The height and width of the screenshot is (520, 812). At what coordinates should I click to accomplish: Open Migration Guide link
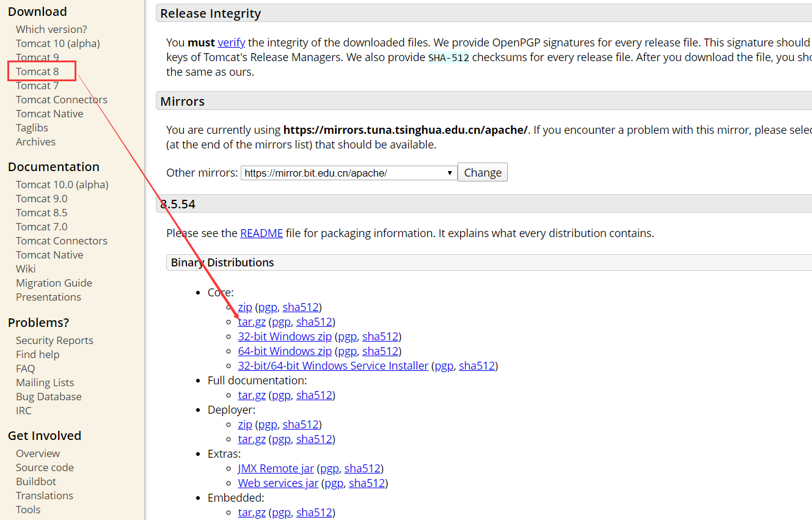(54, 283)
